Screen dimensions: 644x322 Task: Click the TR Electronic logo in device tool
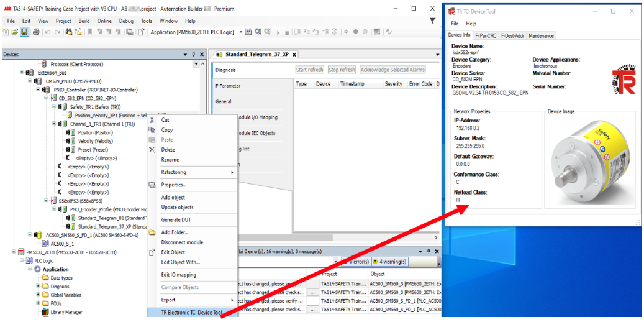pos(623,81)
